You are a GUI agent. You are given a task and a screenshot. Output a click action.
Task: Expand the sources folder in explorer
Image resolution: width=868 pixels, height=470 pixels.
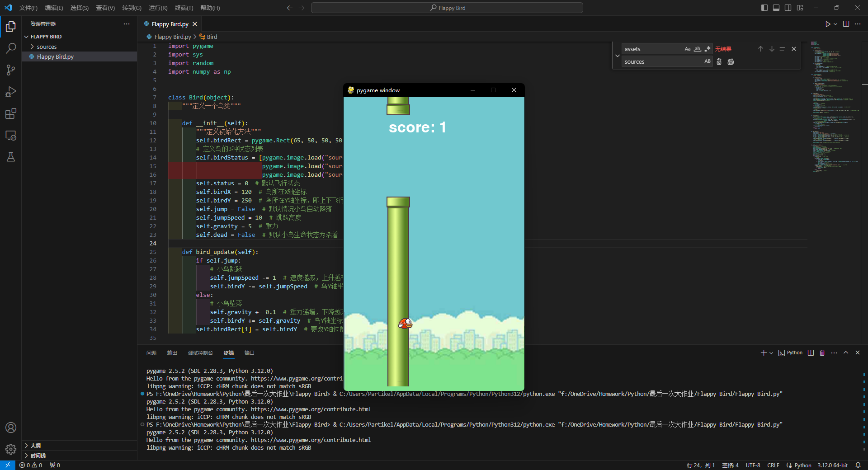click(46, 47)
